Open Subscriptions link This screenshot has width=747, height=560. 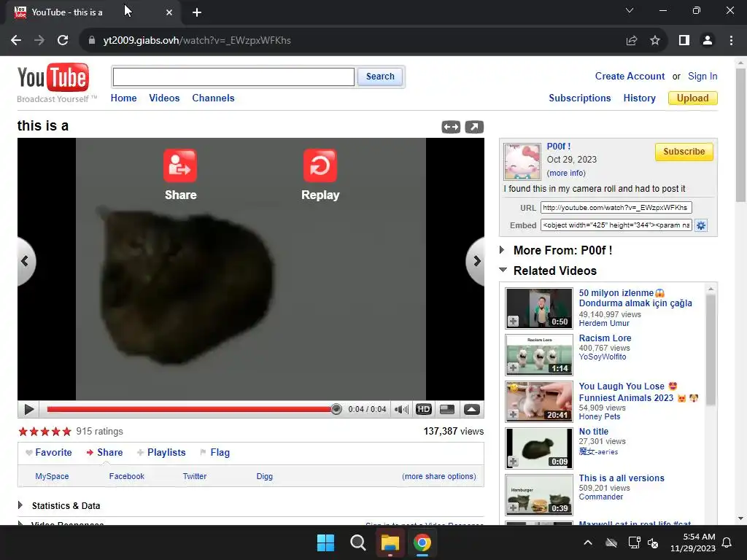580,98
